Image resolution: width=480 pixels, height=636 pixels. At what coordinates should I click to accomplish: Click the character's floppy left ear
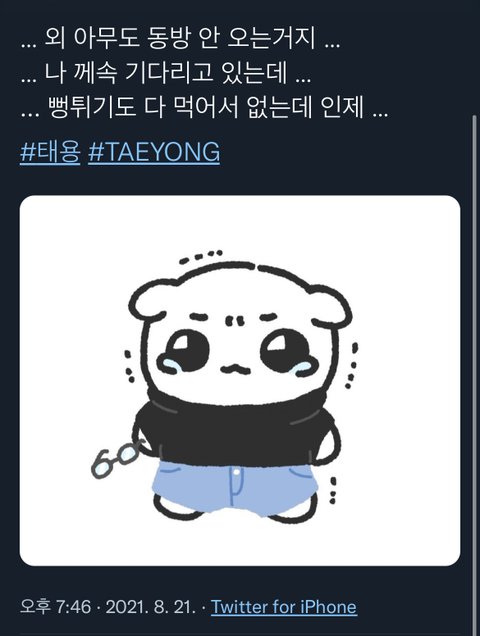point(151,301)
